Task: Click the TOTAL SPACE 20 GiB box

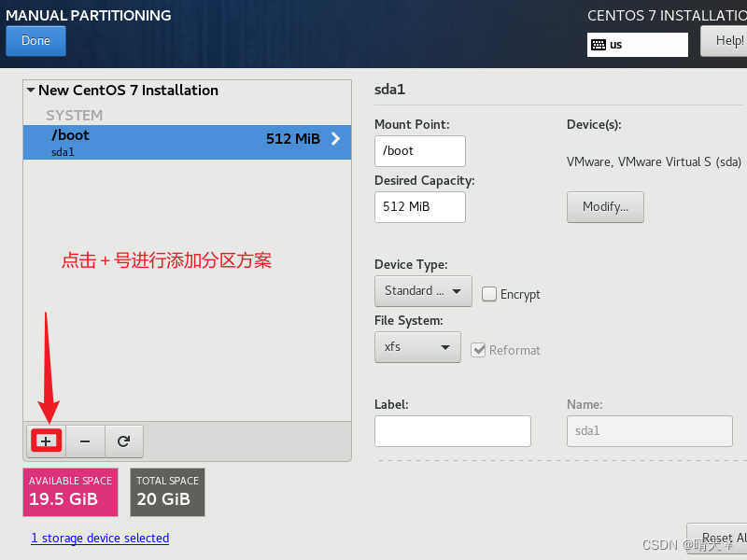Action: [168, 492]
